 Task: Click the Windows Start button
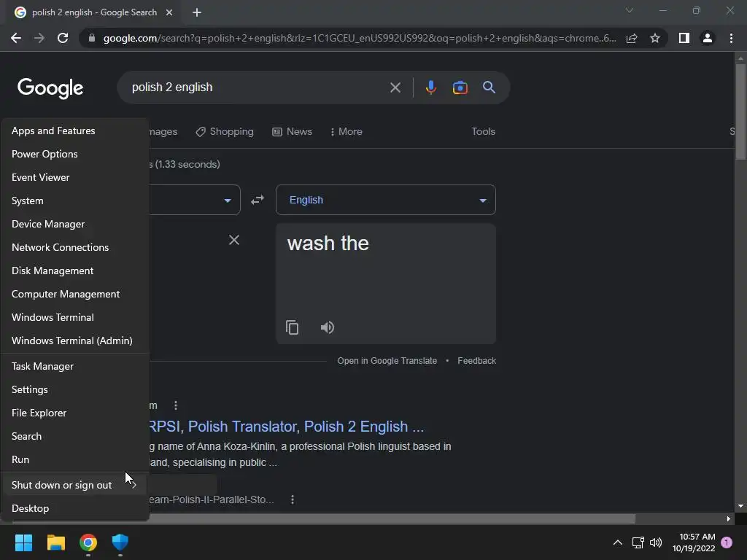click(x=23, y=542)
